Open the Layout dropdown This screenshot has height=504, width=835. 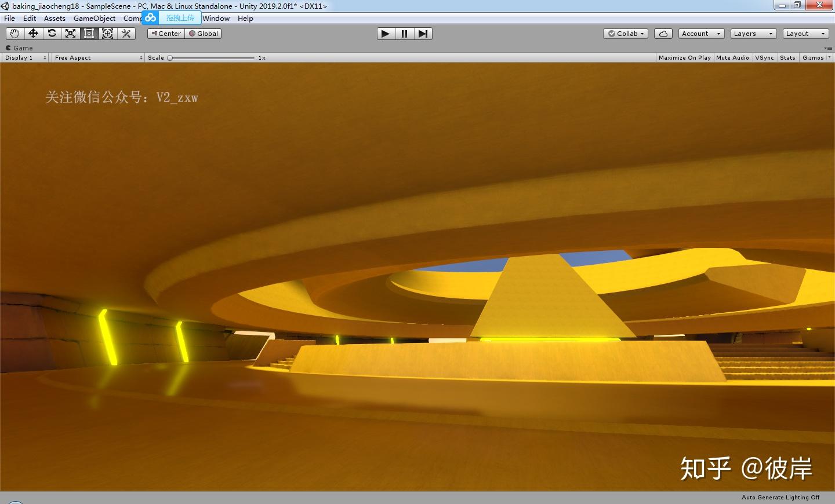pos(805,34)
